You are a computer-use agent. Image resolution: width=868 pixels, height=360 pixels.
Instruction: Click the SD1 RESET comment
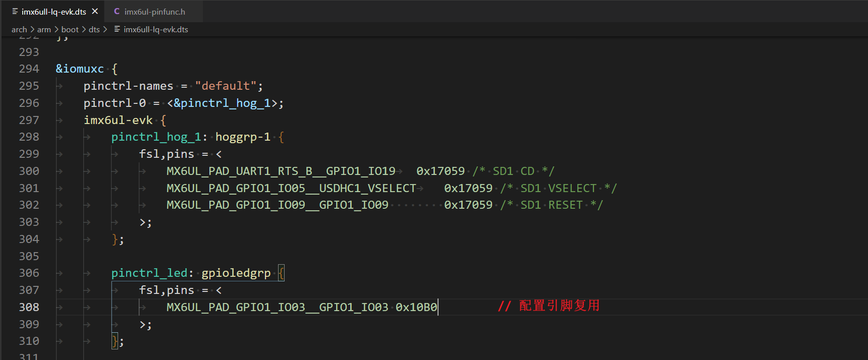pyautogui.click(x=552, y=205)
